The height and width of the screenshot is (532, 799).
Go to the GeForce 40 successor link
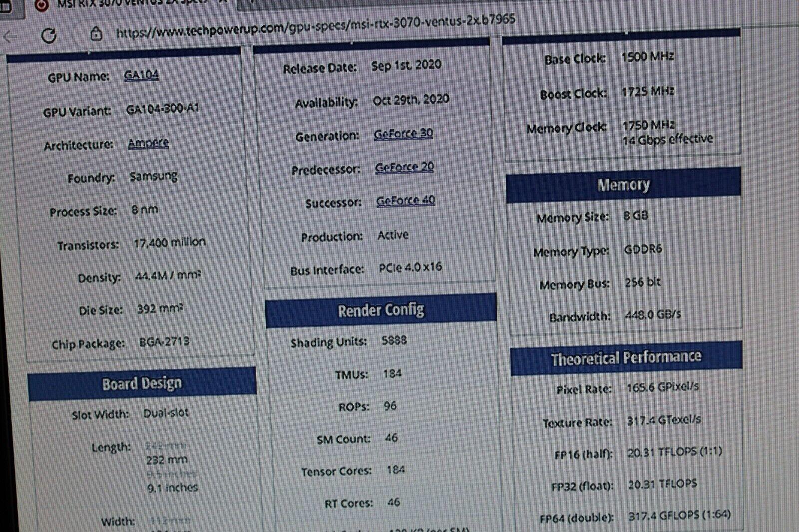(405, 201)
